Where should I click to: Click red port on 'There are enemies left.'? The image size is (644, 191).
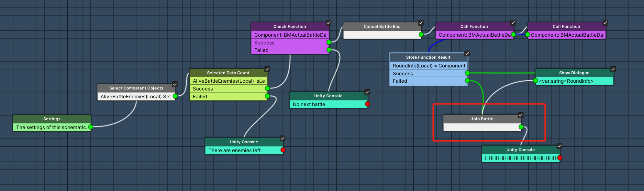pyautogui.click(x=283, y=150)
